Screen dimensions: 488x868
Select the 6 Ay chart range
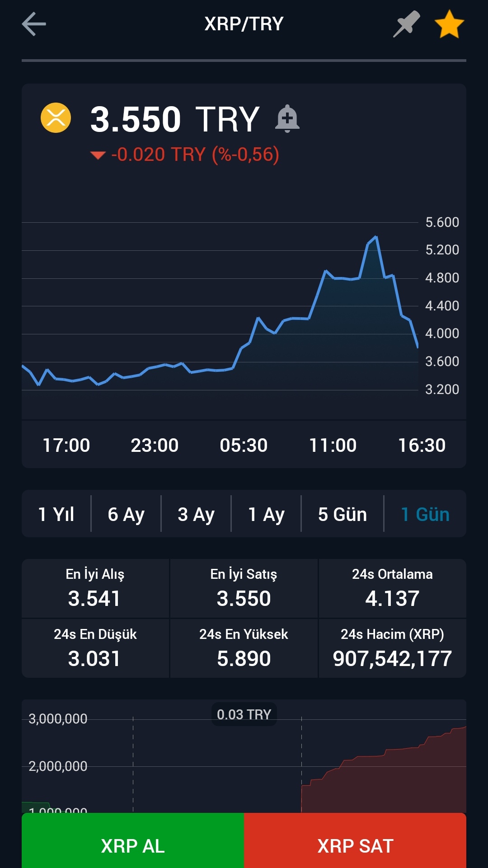126,514
